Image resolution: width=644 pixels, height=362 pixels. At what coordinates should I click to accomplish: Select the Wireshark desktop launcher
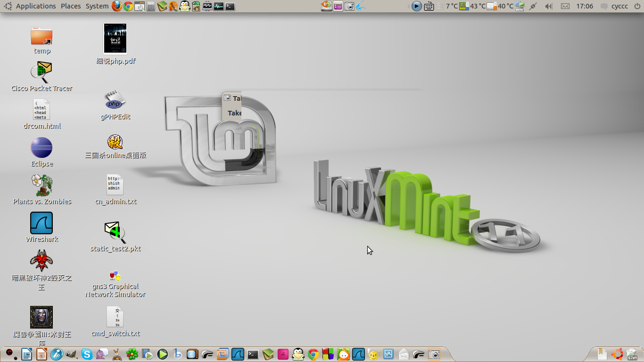click(x=42, y=227)
